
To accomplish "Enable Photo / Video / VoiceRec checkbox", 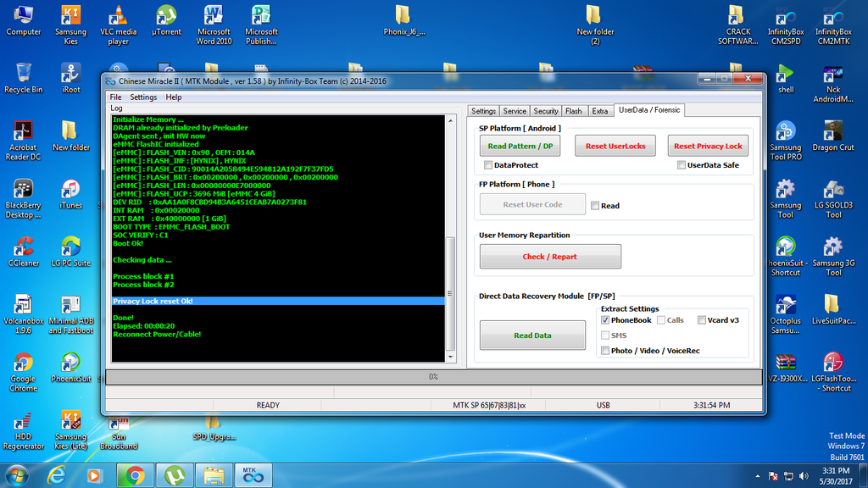I will coord(605,351).
